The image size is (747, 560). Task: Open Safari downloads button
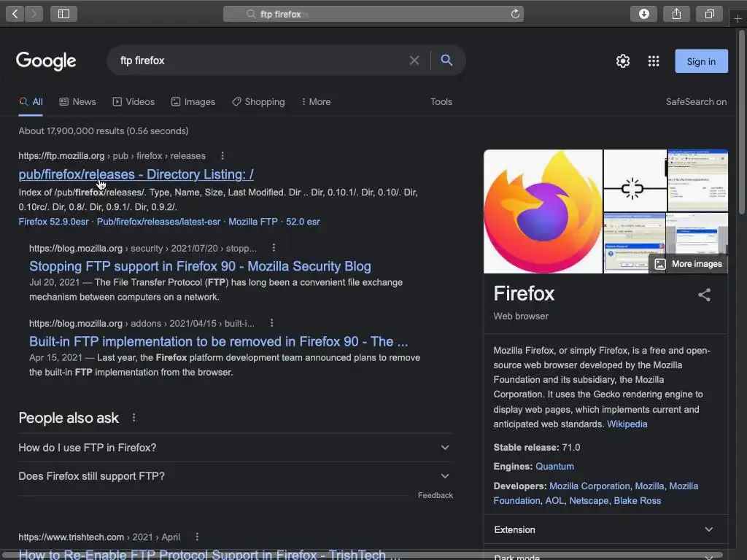point(643,14)
